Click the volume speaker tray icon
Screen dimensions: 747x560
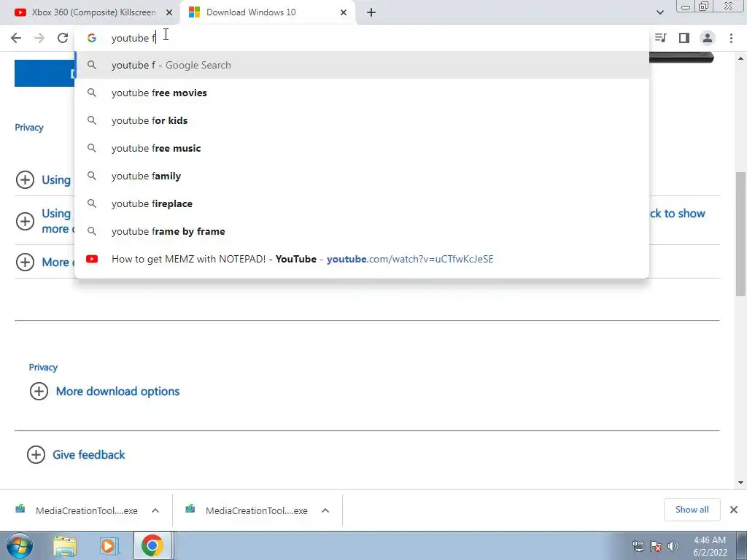point(673,546)
